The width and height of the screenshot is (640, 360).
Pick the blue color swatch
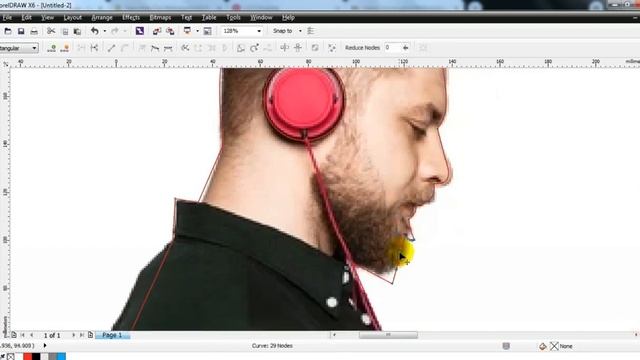point(61,357)
